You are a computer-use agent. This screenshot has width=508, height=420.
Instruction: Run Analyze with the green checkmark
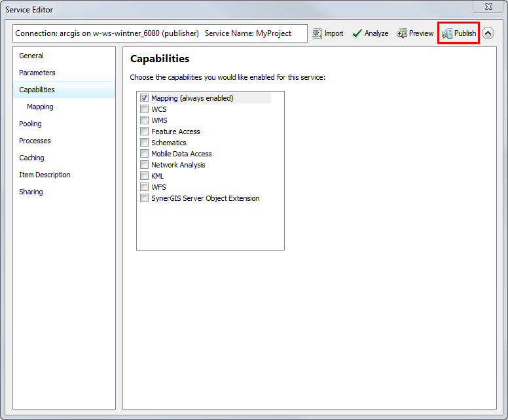(357, 33)
